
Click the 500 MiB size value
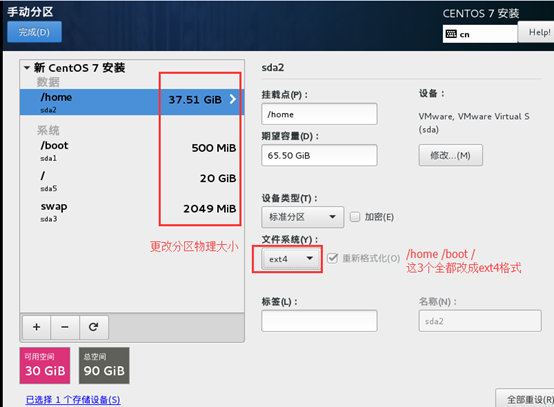click(x=214, y=148)
